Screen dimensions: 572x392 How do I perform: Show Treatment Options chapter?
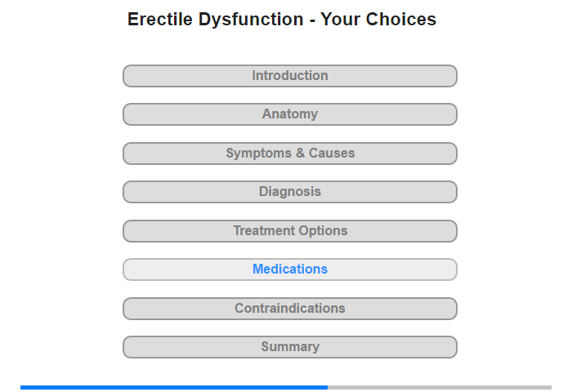point(289,231)
